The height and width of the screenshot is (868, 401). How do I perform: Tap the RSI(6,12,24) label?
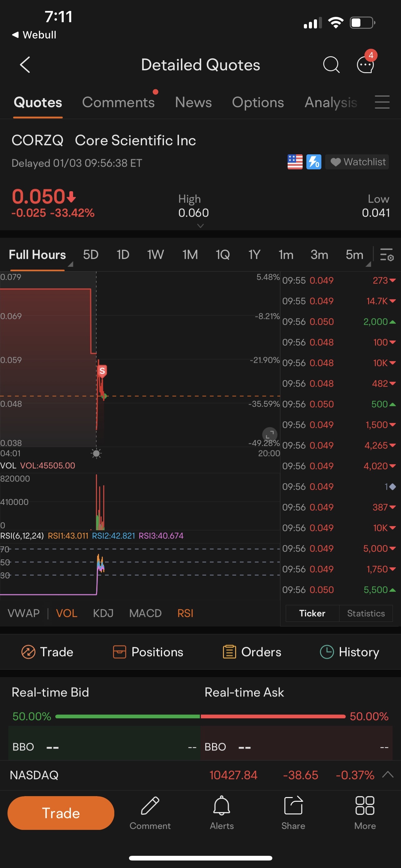(x=22, y=536)
